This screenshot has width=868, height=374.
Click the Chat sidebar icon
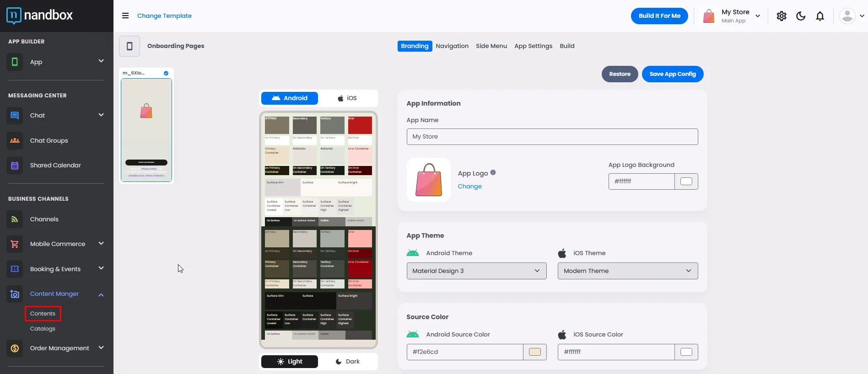[x=15, y=115]
